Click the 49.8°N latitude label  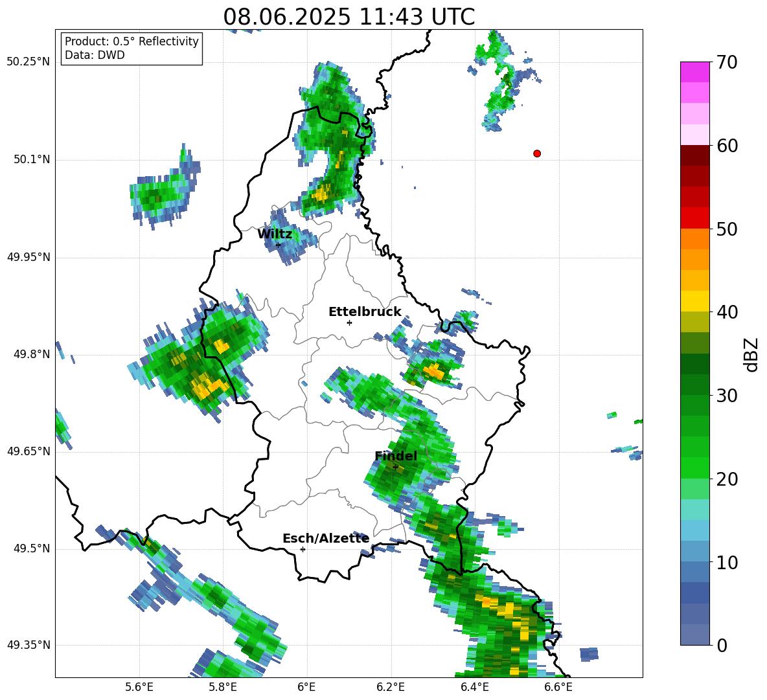pos(32,354)
